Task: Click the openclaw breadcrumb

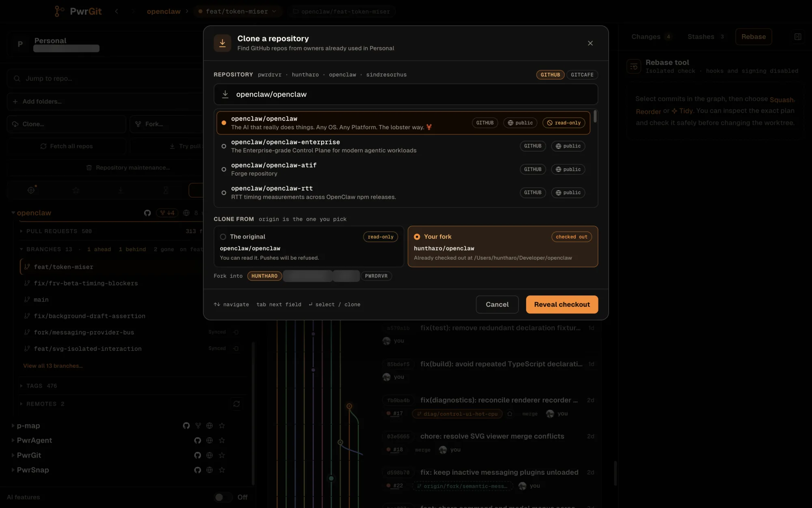Action: [x=164, y=11]
